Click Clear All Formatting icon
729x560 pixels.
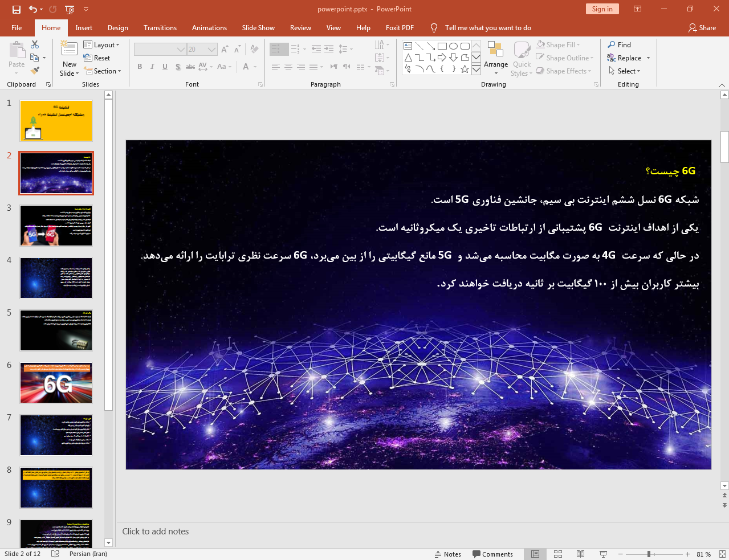coord(254,50)
